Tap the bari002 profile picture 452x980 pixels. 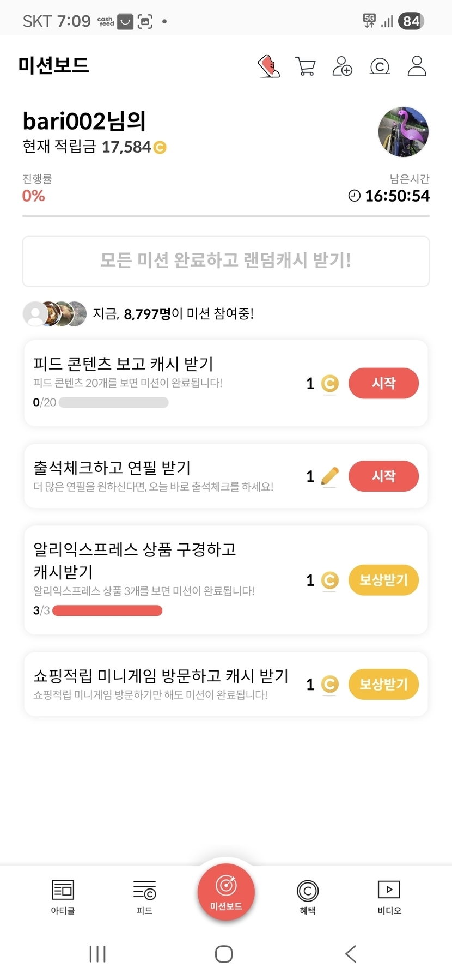pos(403,132)
